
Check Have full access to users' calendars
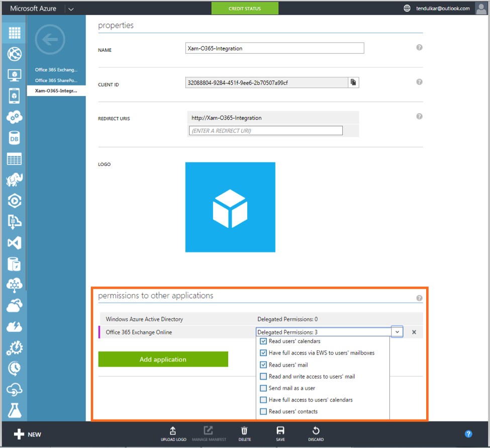(263, 399)
